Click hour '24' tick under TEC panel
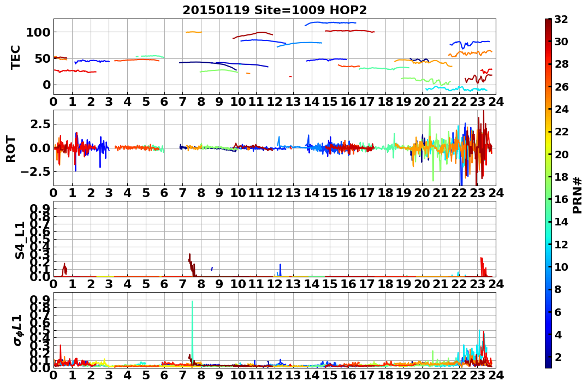 (496, 102)
